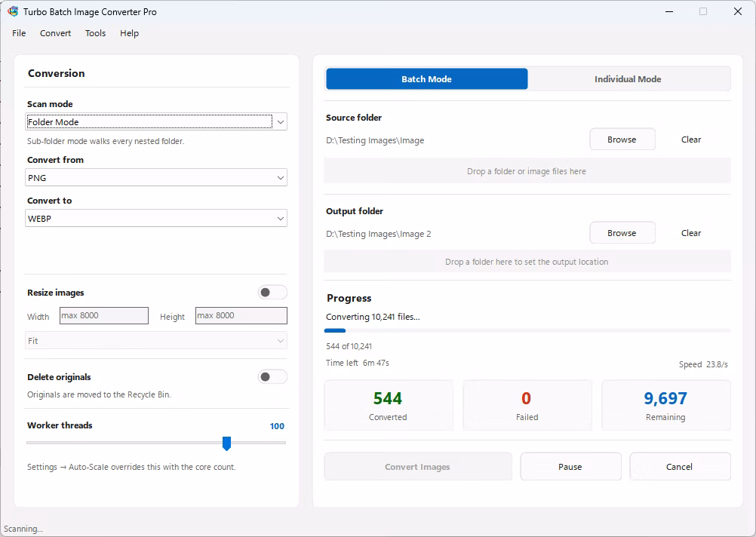Click the disabled Convert Images button

point(417,467)
